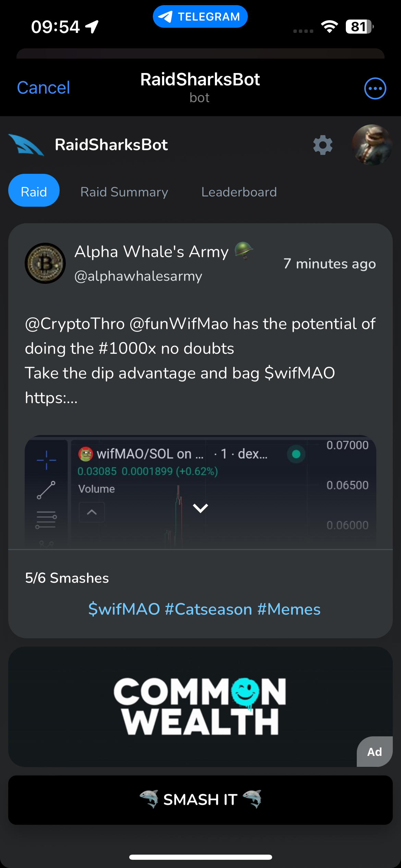Return to Telegram via top pill
Image resolution: width=401 pixels, height=868 pixels.
pos(200,16)
